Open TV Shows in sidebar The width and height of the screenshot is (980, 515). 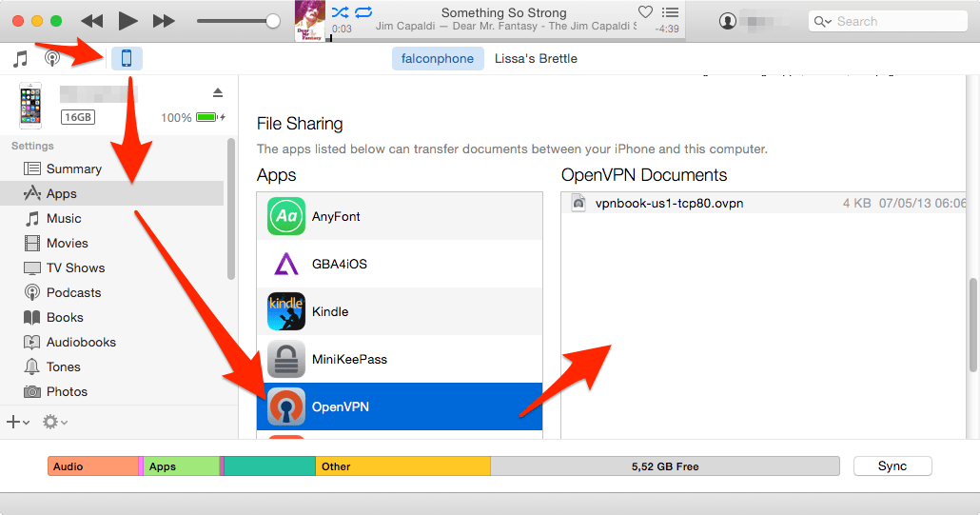coord(112,268)
